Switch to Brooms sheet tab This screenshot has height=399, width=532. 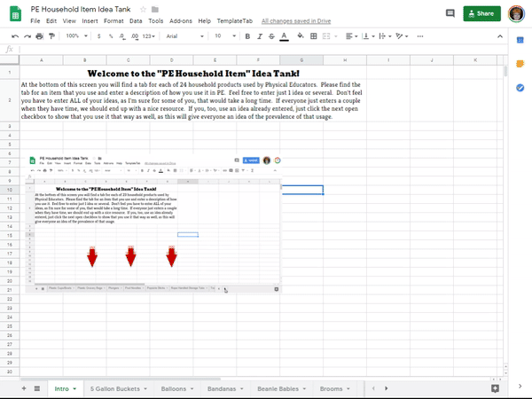pyautogui.click(x=331, y=389)
